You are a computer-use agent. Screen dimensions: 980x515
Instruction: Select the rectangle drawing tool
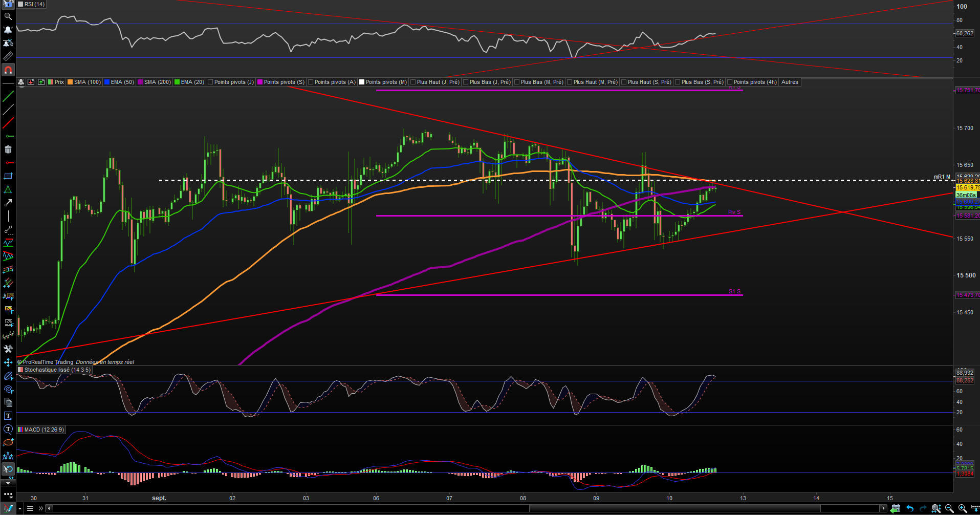pos(8,176)
